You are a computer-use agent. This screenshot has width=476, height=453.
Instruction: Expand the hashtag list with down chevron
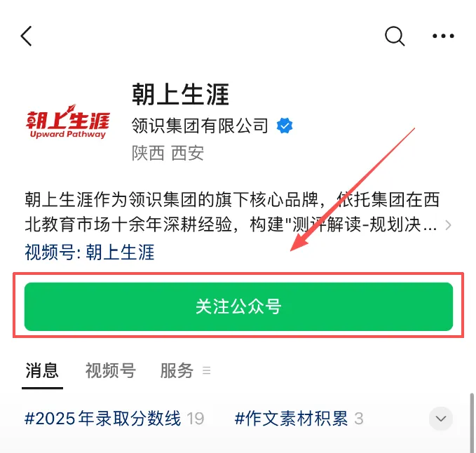(x=440, y=419)
